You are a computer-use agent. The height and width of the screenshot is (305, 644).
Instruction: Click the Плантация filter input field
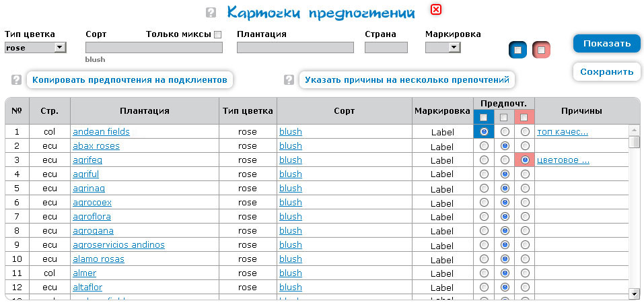(295, 48)
